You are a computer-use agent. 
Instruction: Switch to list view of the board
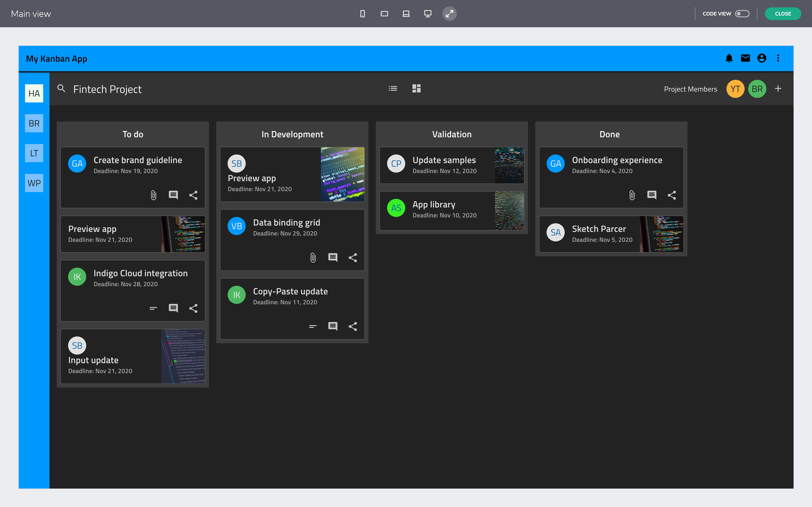[x=393, y=88]
